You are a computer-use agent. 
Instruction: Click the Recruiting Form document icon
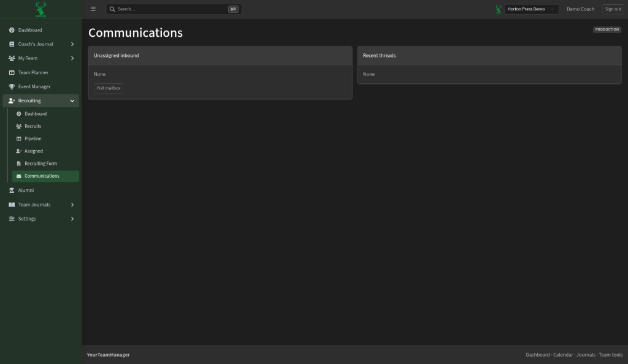[x=19, y=164]
